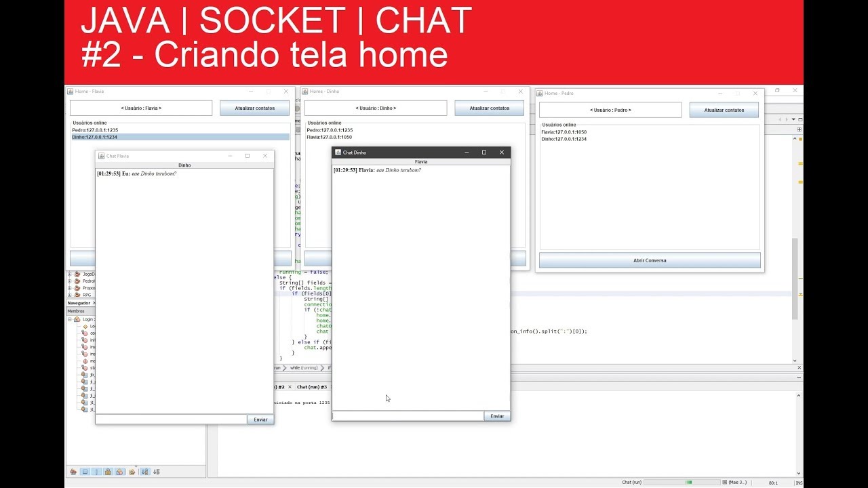Click the maximize editor window icon
Image resolution: width=868 pixels, height=488 pixels.
coord(800,119)
